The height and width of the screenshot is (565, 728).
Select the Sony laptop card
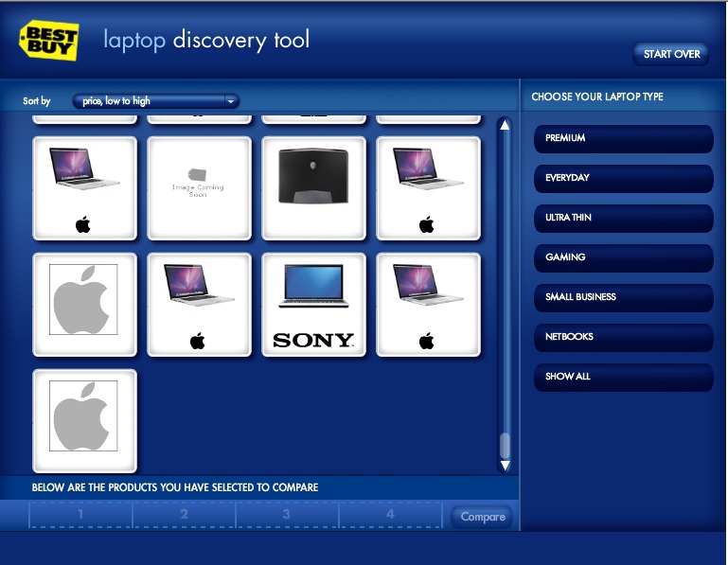coord(314,305)
